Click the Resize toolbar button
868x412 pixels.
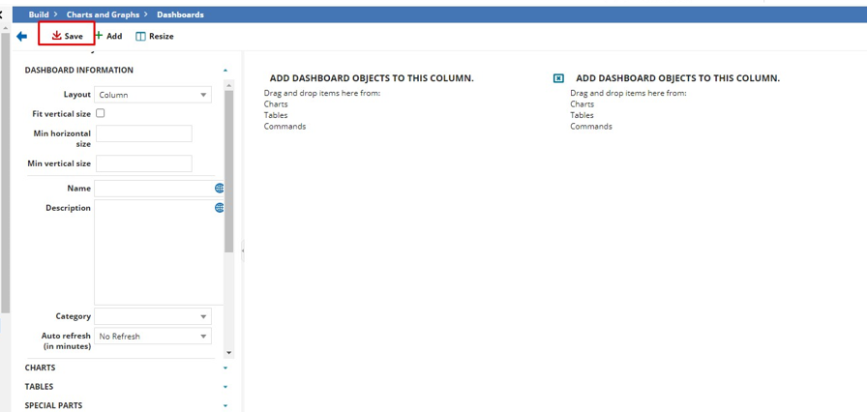click(155, 36)
